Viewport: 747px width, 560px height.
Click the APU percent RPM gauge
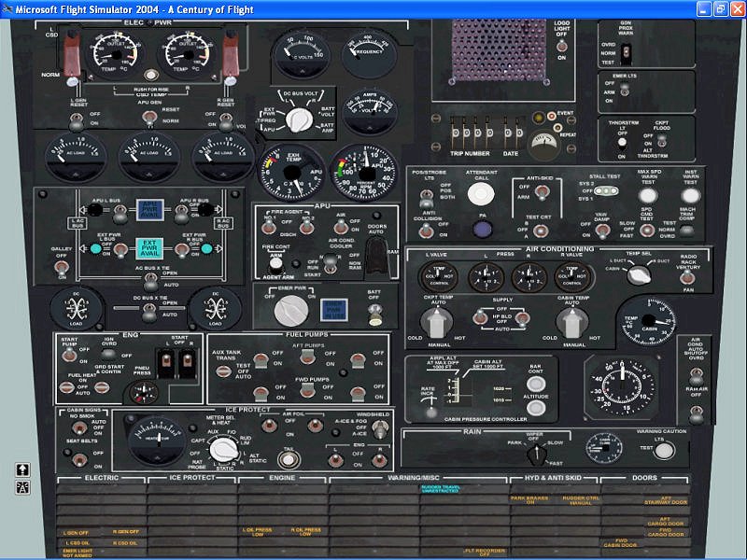(x=364, y=174)
